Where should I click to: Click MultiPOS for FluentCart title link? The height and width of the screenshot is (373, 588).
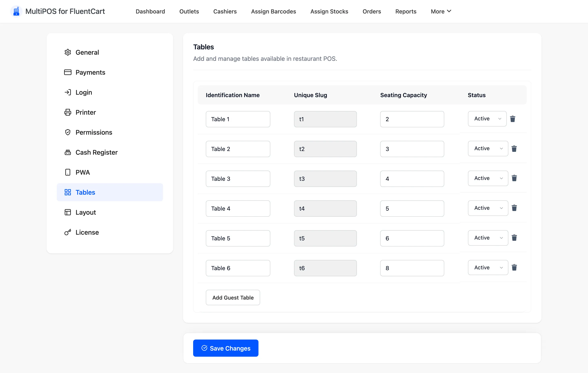(x=65, y=11)
